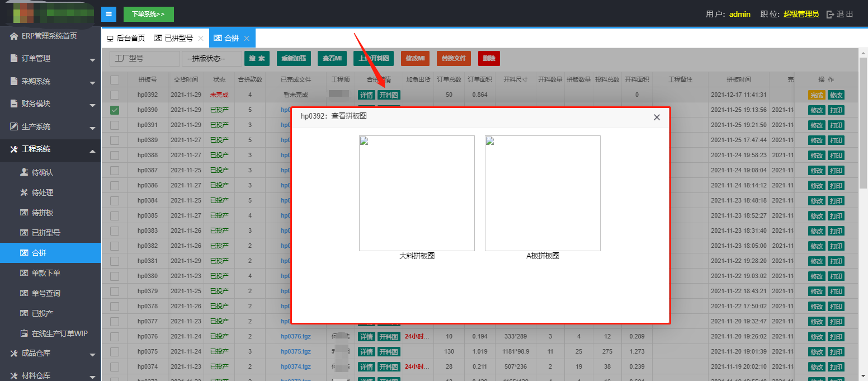Uncheck the hp0390 row checkbox
This screenshot has height=381, width=868.
click(115, 110)
